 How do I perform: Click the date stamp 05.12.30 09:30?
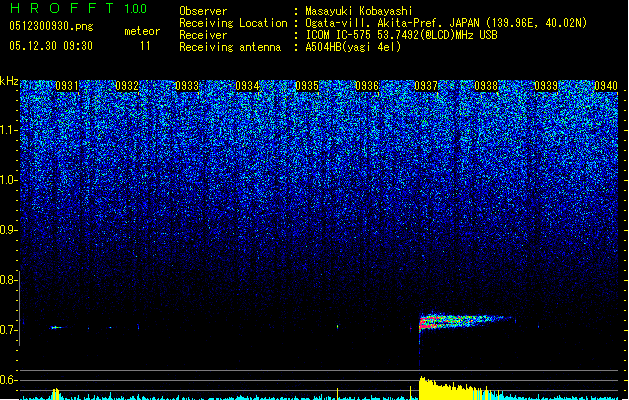coord(51,46)
